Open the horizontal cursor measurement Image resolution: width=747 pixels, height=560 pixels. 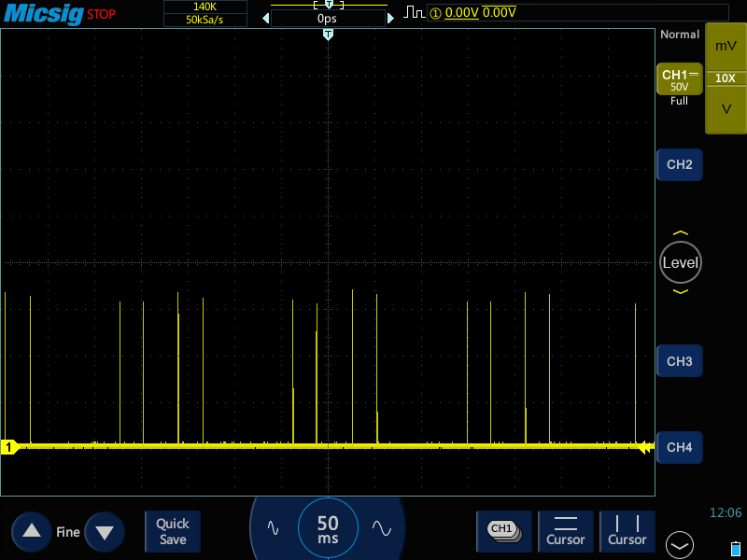tap(565, 530)
